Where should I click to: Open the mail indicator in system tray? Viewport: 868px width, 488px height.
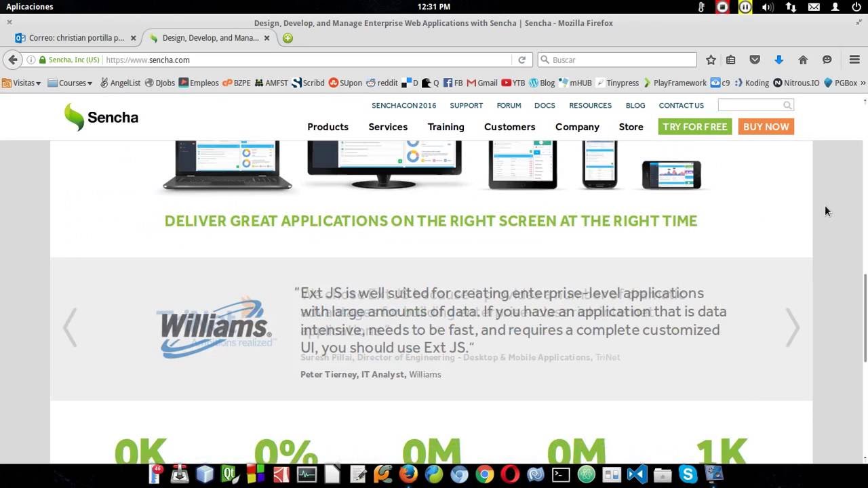814,7
